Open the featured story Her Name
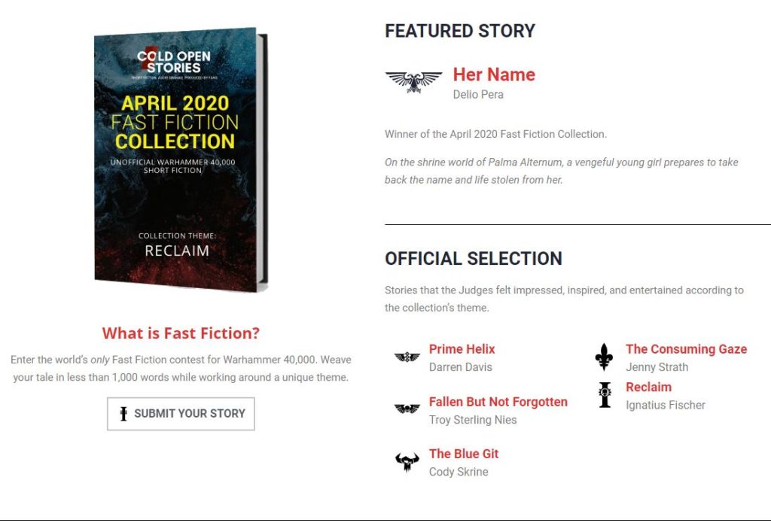 point(494,74)
